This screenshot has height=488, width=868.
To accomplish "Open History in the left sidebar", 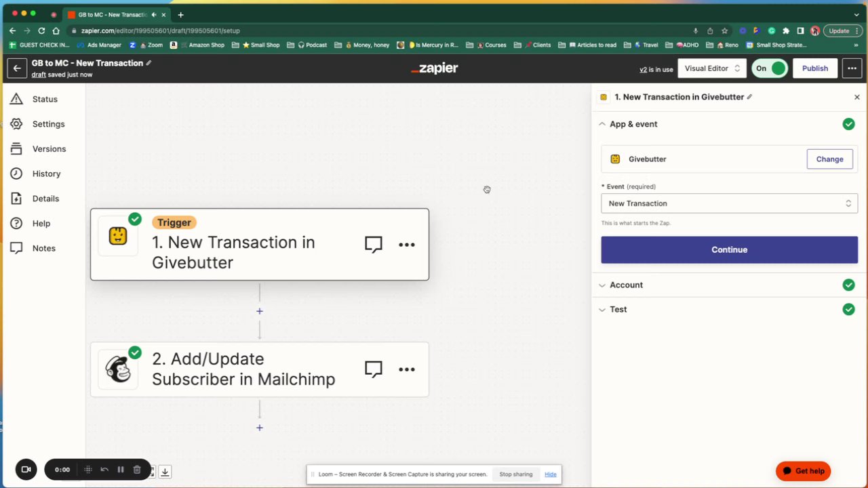I will pos(36,174).
